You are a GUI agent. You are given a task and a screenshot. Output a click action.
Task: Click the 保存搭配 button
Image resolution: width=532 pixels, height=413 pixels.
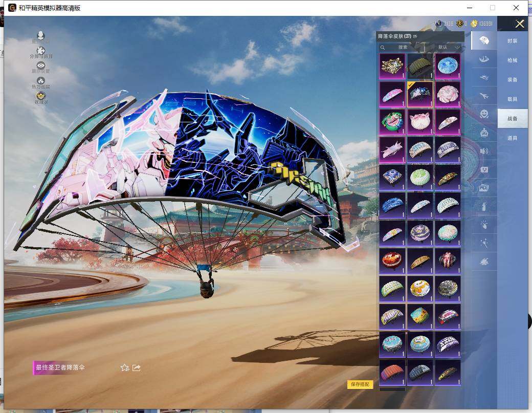(x=360, y=384)
